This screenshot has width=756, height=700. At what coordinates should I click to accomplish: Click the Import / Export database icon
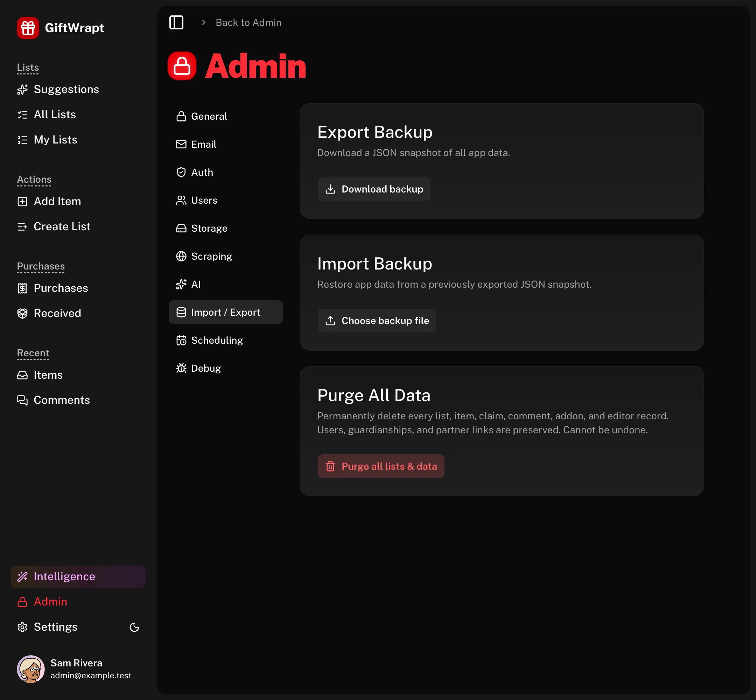[181, 312]
